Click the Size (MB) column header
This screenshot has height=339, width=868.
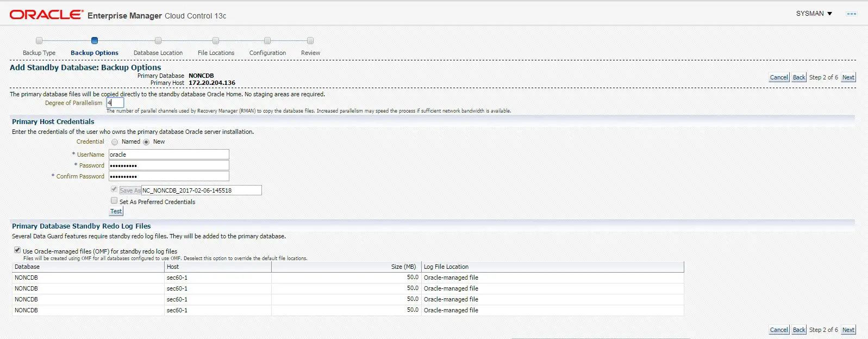pos(346,267)
